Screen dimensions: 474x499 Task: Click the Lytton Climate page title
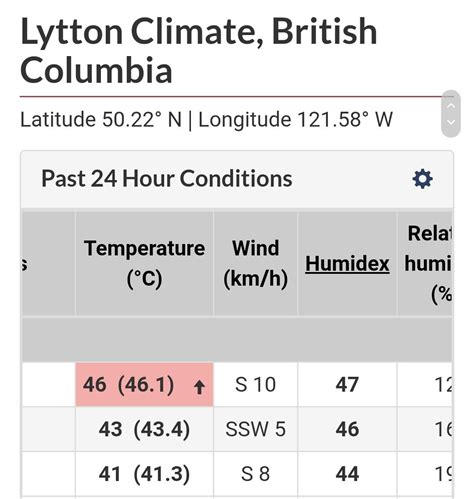(x=199, y=51)
